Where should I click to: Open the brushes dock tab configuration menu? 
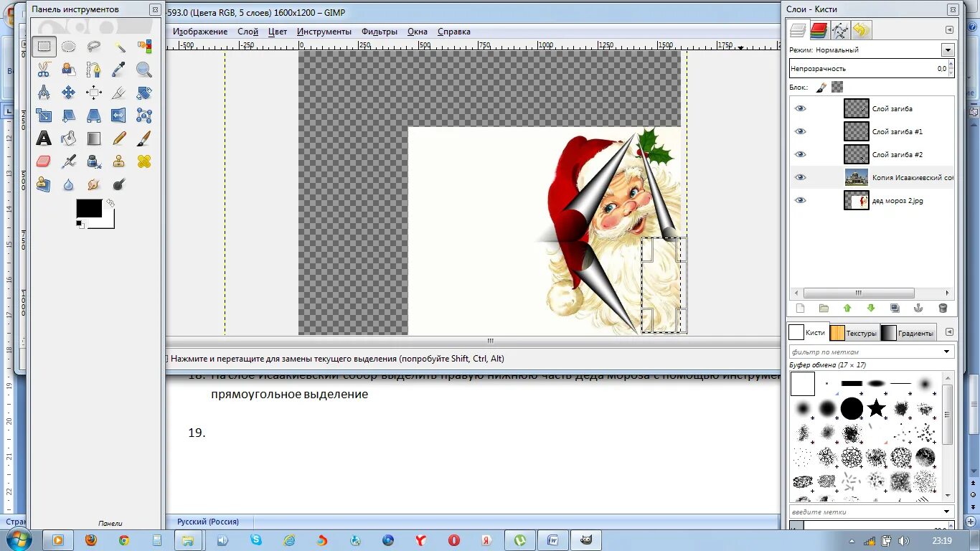(949, 332)
